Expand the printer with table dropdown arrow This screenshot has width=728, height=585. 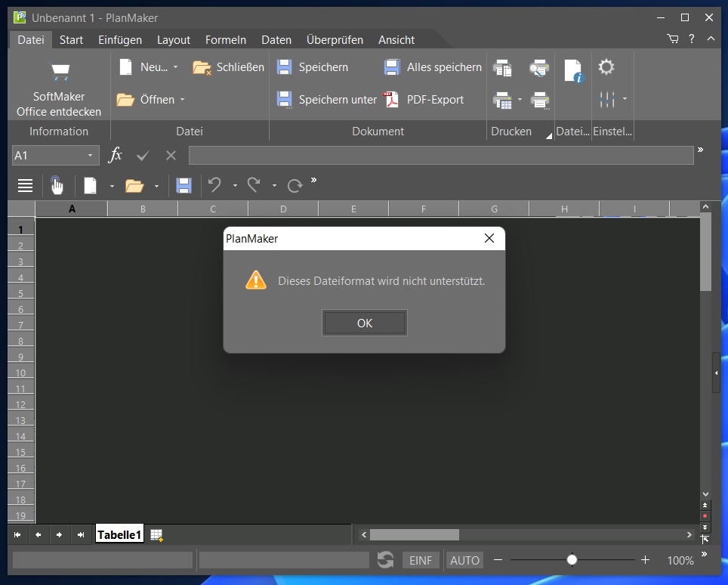(x=520, y=100)
